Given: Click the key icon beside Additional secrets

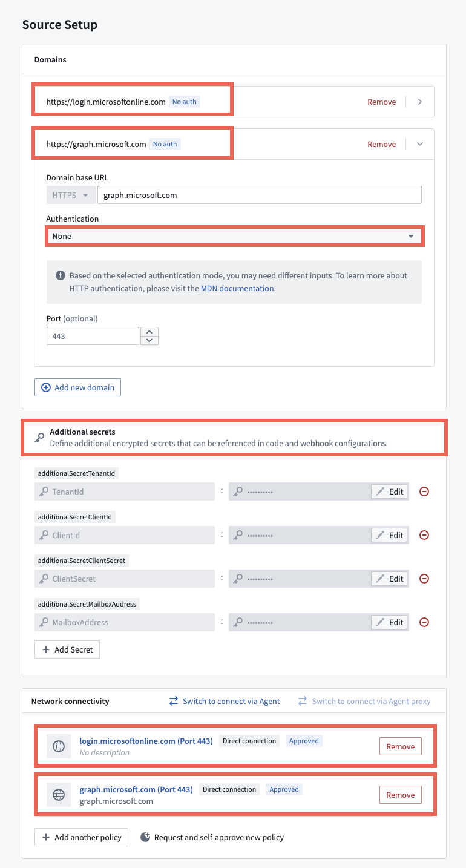Looking at the screenshot, I should [39, 438].
